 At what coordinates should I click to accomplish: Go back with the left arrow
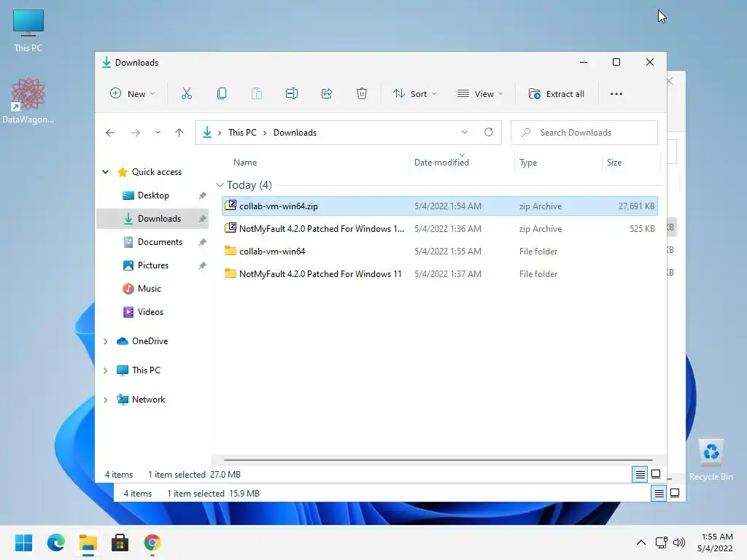(x=110, y=133)
